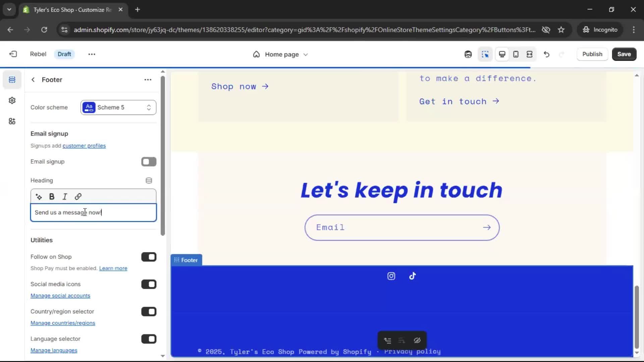Open Manage social accounts link
The image size is (644, 362).
point(60,296)
